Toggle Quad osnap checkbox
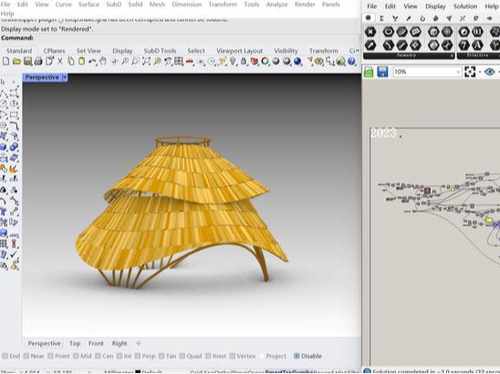The image size is (500, 374). pyautogui.click(x=182, y=356)
